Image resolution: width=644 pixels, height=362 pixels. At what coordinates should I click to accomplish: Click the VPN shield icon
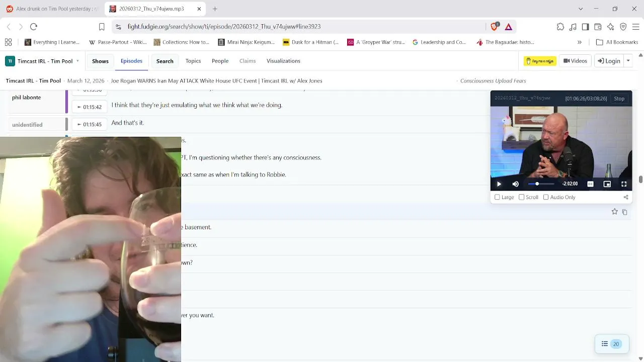point(623,27)
